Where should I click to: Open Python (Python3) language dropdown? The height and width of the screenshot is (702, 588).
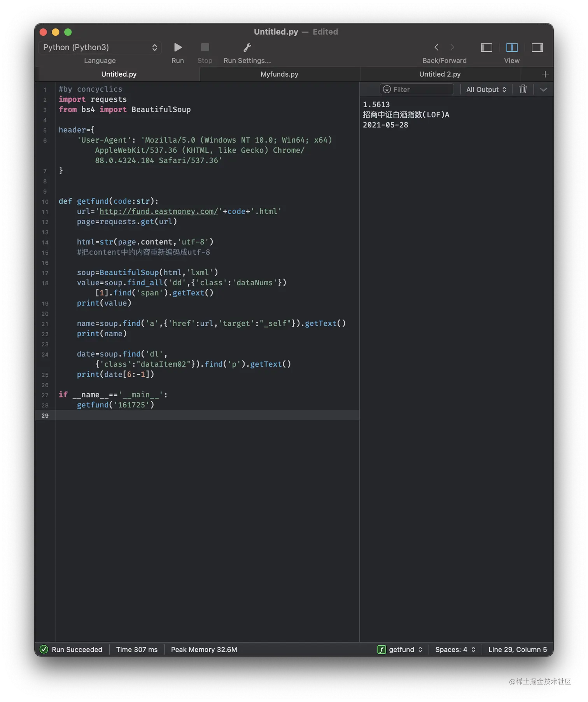coord(100,47)
